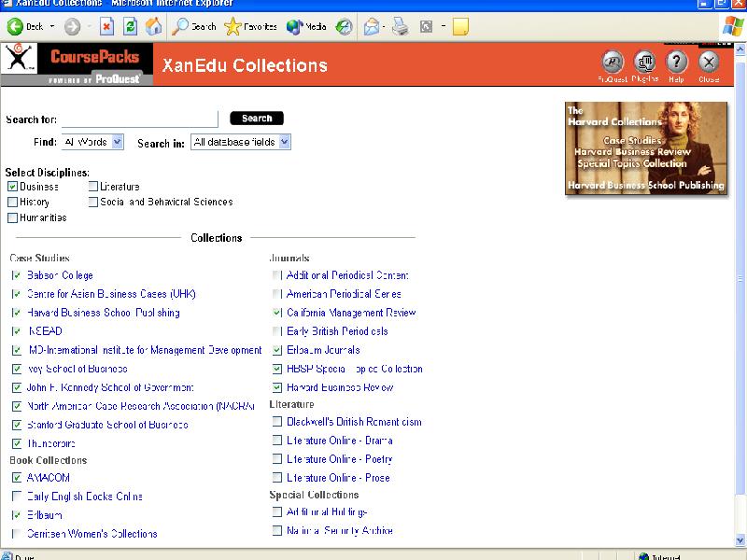Open Literature Online - Poetry link
Screen dimensions: 747x560
point(339,459)
